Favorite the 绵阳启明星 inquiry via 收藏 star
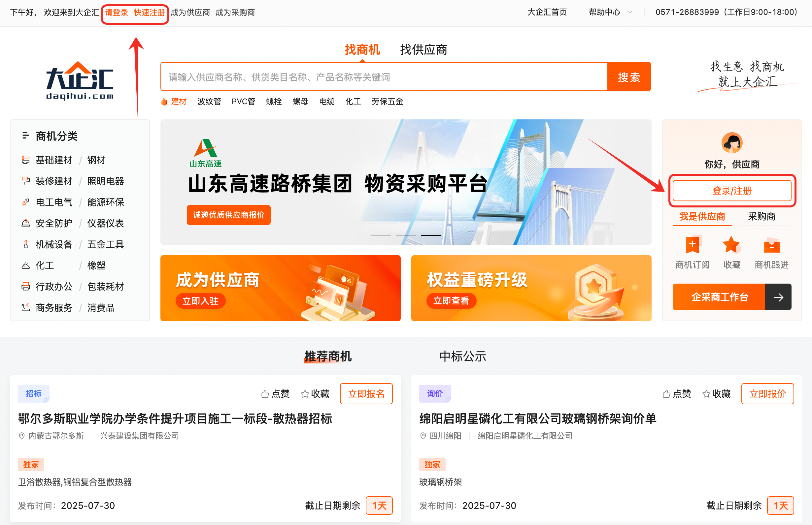 (716, 394)
